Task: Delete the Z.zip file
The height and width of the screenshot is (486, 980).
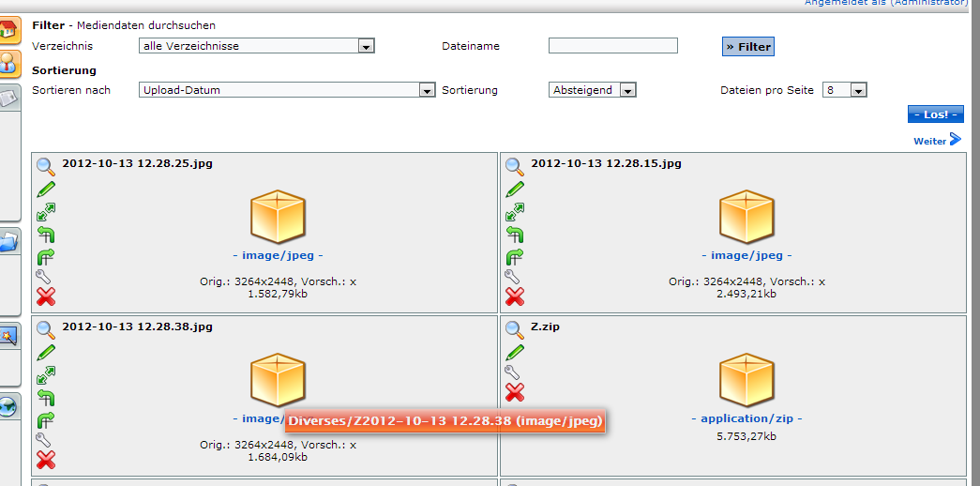Action: pos(514,392)
